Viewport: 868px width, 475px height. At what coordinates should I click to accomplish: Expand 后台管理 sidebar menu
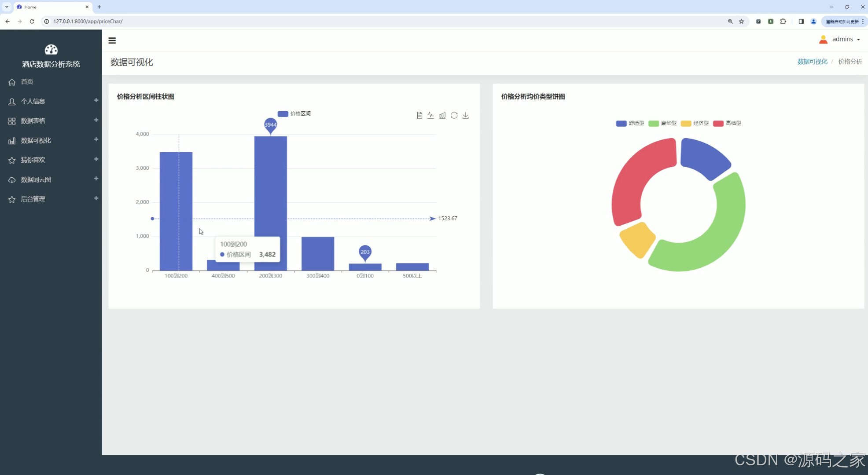[x=33, y=199]
